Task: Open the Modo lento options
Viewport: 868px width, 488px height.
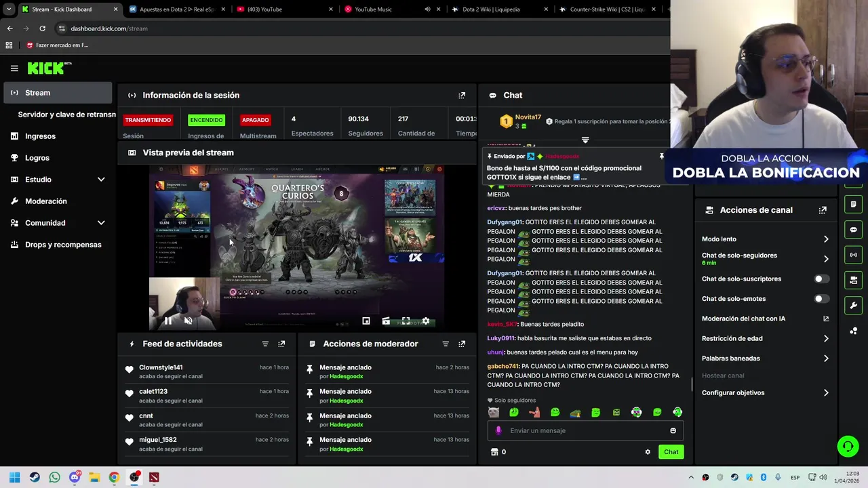Action: tap(766, 239)
